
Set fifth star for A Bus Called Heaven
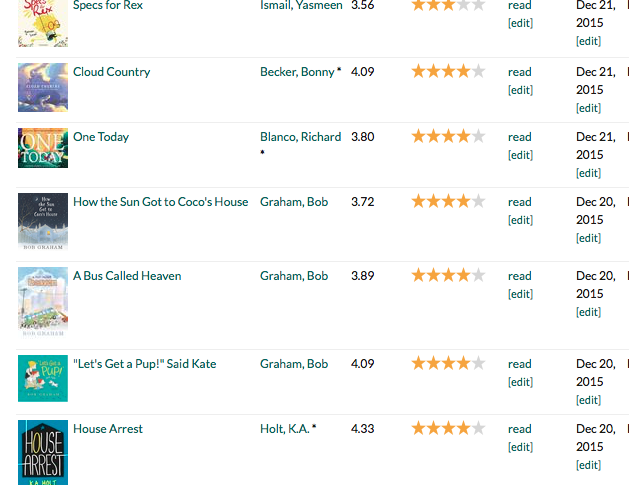coord(478,276)
